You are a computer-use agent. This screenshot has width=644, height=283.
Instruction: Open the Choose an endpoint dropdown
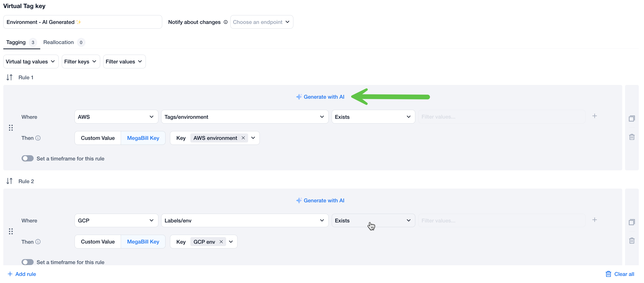[261, 22]
